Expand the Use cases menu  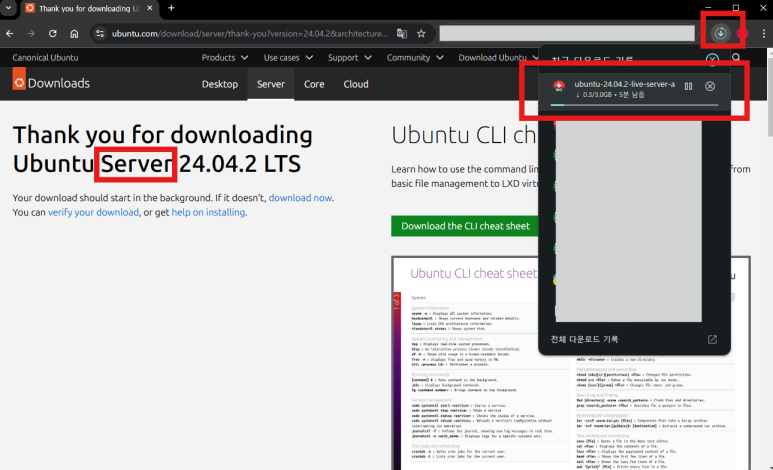pos(288,58)
